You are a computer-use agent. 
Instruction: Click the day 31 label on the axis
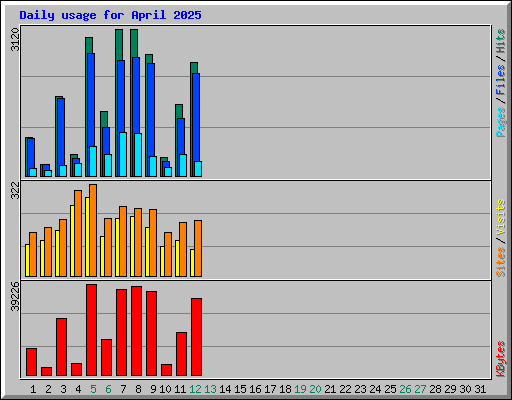(480, 389)
